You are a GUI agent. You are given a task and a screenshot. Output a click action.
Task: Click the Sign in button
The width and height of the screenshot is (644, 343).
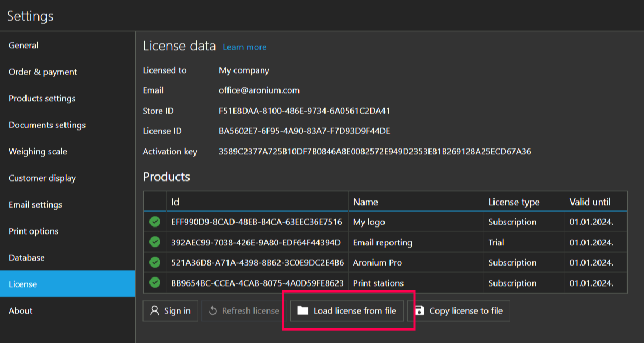(170, 310)
